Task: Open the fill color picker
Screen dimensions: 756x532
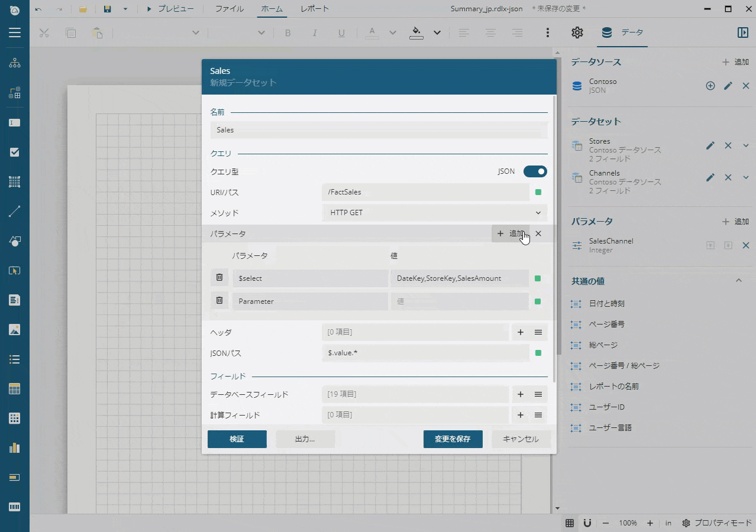Action: tap(416, 33)
